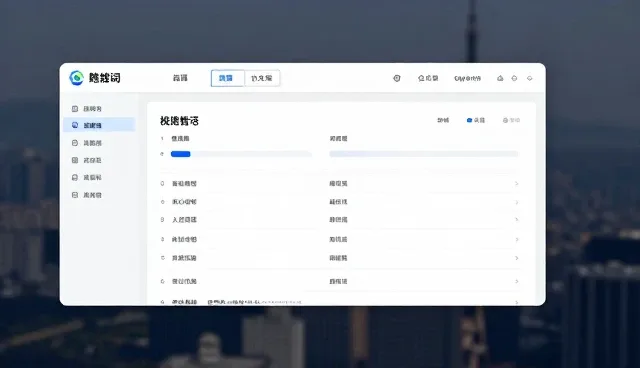Image resolution: width=640 pixels, height=368 pixels.
Task: Expand the first list row using its chevron
Action: (x=517, y=184)
